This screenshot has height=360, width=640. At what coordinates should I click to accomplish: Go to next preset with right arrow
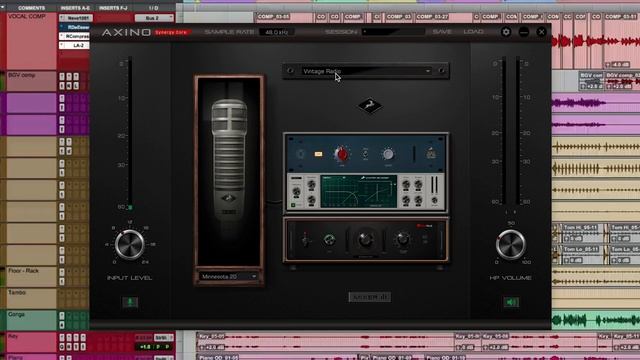click(x=441, y=71)
